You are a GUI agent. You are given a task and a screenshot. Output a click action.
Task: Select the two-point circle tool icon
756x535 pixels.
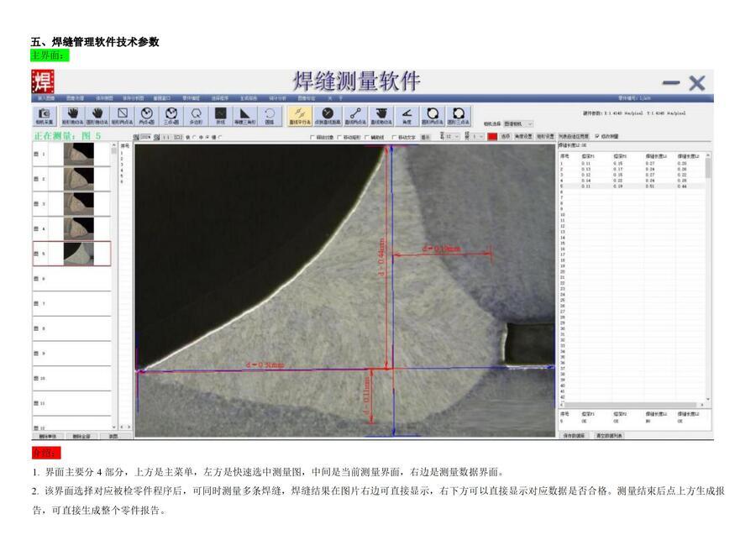pos(147,115)
